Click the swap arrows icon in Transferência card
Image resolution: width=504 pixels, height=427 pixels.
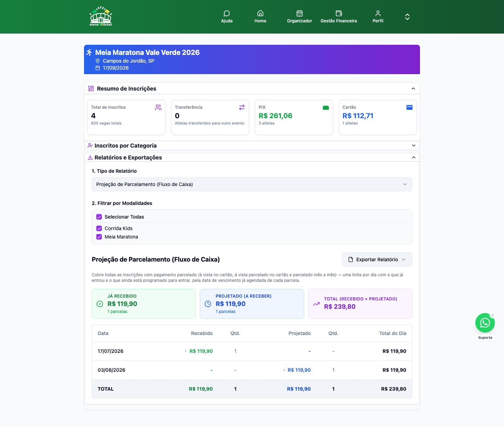point(242,107)
